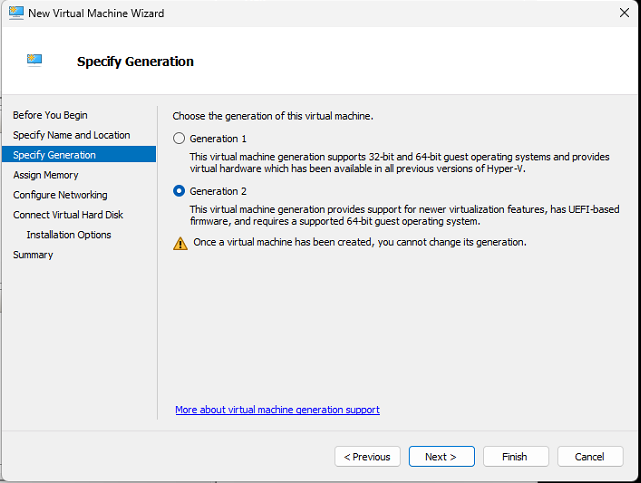
Task: Open the Summary step
Action: [33, 255]
